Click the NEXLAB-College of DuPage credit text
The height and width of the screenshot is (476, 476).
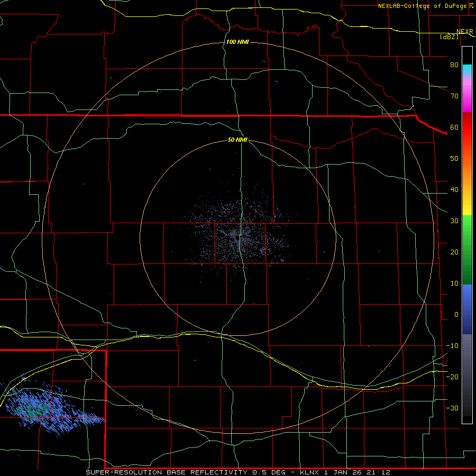pos(422,6)
